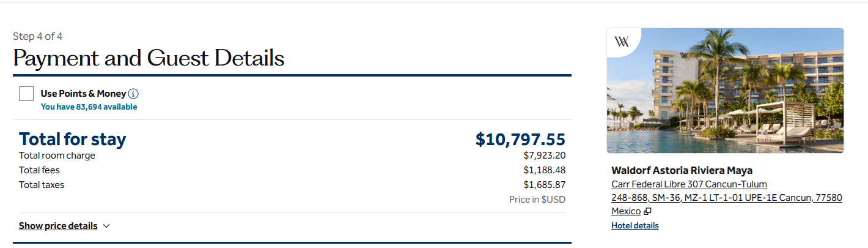Click the $10,797.55 total amount
This screenshot has height=248, width=868.
pyautogui.click(x=520, y=140)
